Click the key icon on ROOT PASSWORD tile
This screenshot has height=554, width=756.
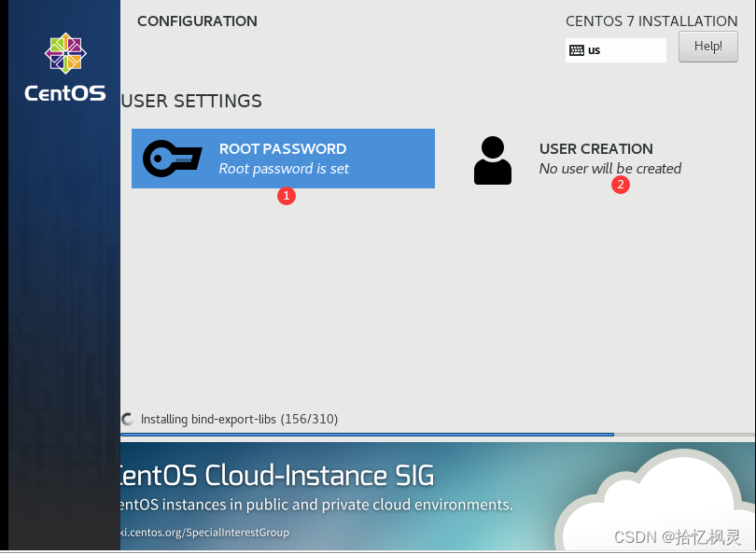173,159
